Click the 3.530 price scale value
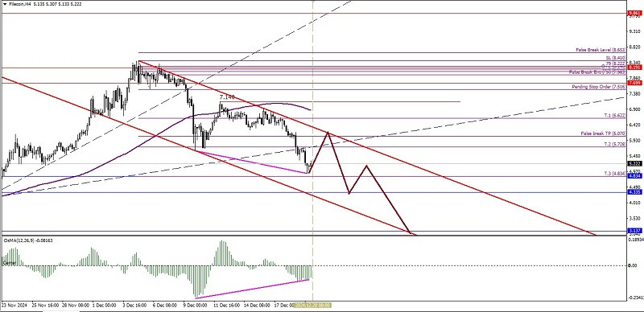 click(634, 218)
